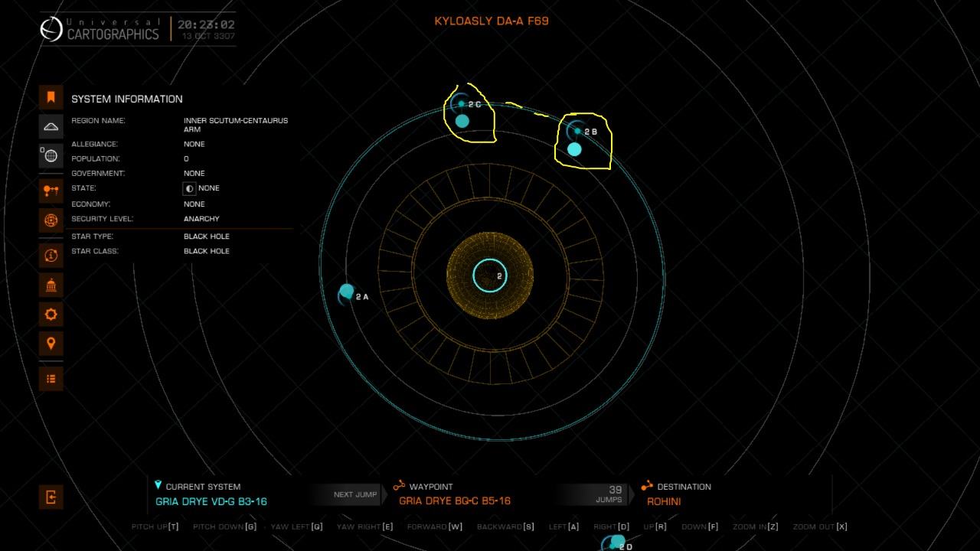
Task: Click PITCH UP [T] control hint
Action: (x=155, y=527)
